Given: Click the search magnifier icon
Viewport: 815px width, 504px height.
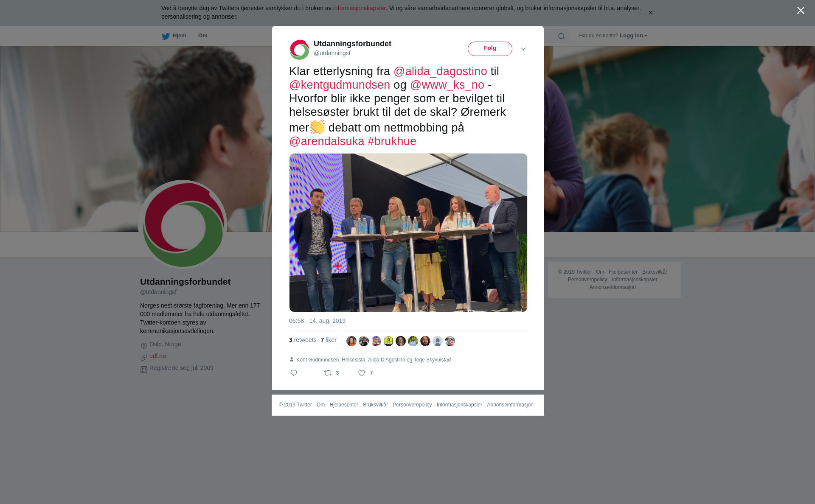Looking at the screenshot, I should coord(562,36).
